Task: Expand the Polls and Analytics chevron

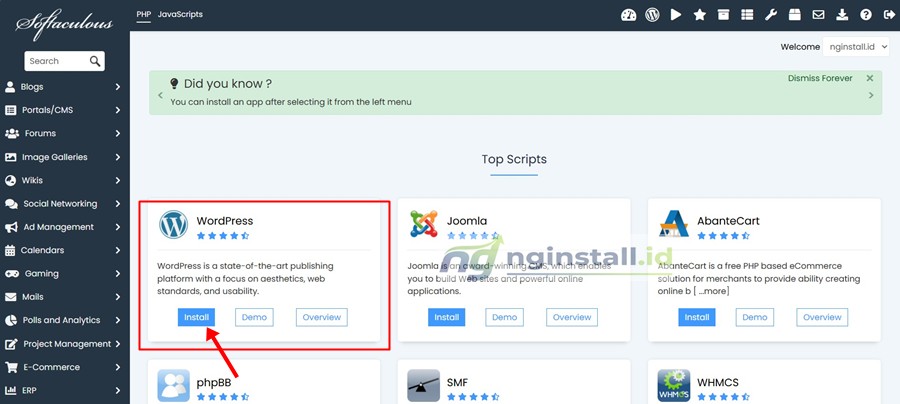Action: tap(117, 320)
